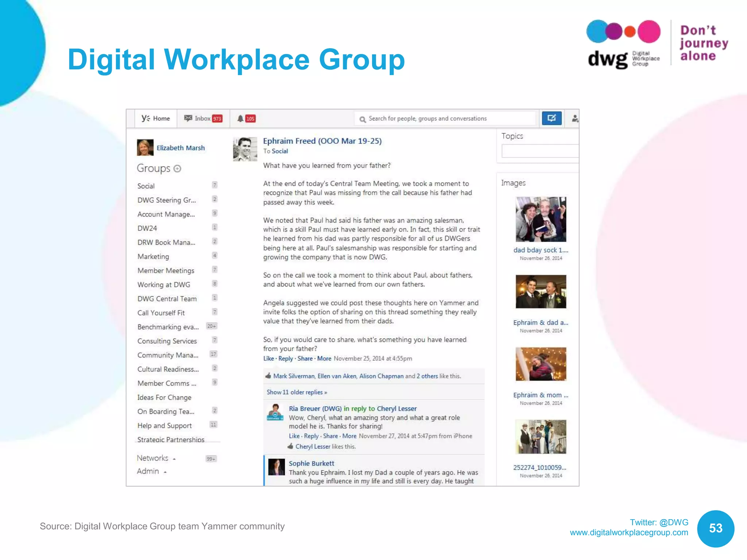Open Mark Silverman's profile
Screen dimensions: 747x560
[x=294, y=376]
